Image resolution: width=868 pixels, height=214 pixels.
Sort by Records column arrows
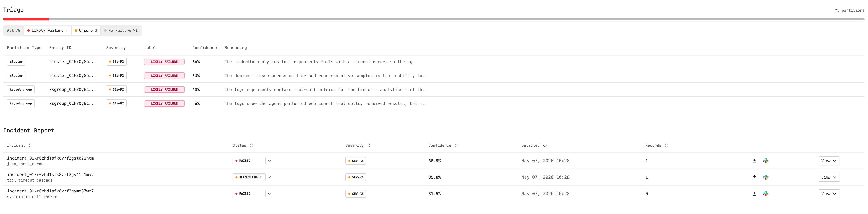(666, 146)
